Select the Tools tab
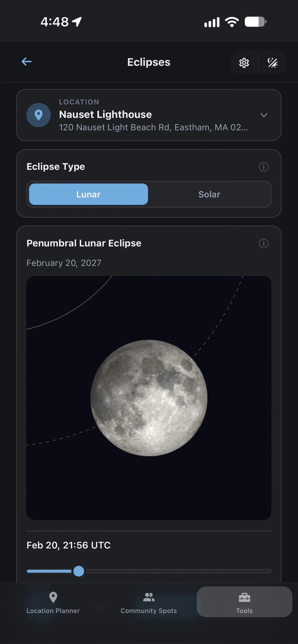 (x=244, y=602)
